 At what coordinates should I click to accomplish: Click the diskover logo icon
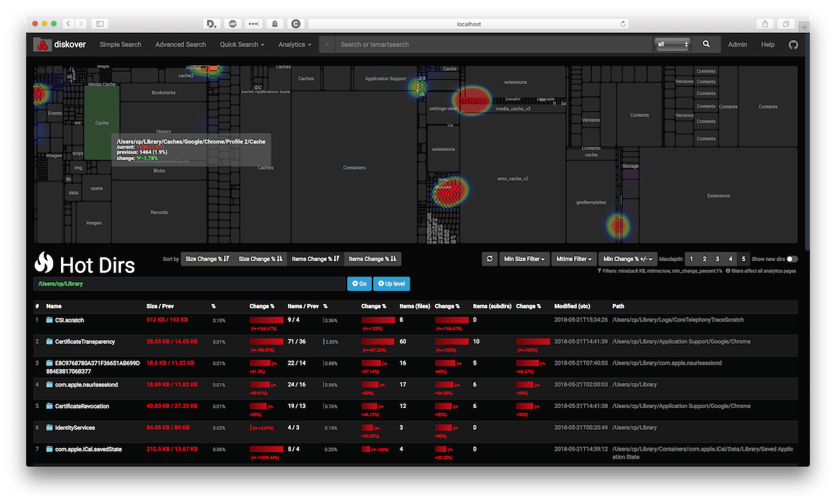pyautogui.click(x=42, y=45)
